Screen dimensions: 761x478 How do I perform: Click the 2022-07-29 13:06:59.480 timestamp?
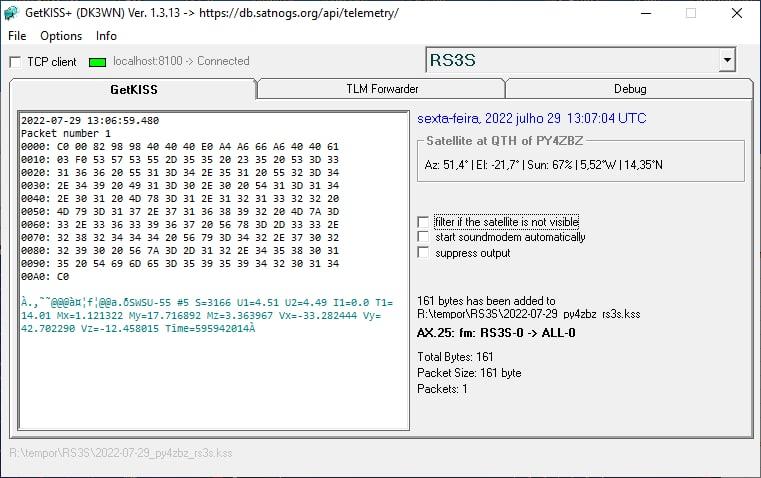pyautogui.click(x=90, y=120)
